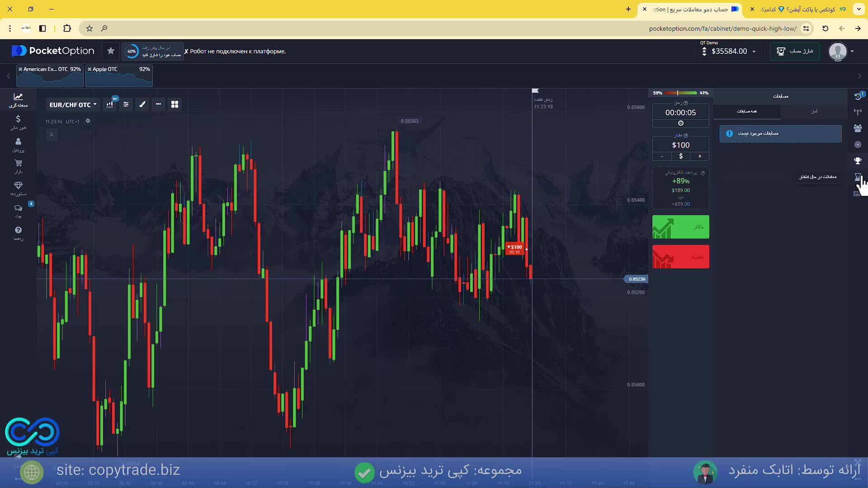Screen dimensions: 868x488
Task: Open the trophy tournaments icon
Action: pos(858,161)
